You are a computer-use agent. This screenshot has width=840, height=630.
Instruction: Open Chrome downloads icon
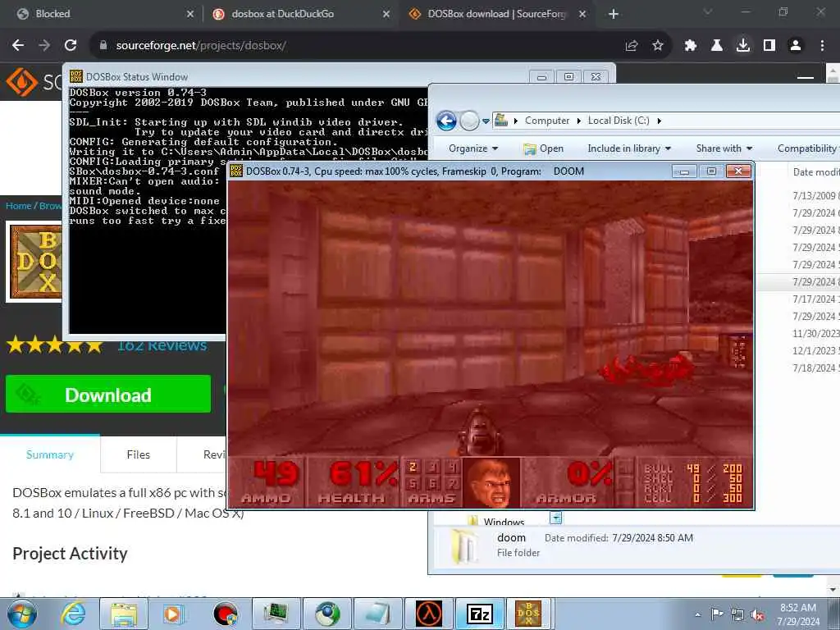tap(743, 46)
